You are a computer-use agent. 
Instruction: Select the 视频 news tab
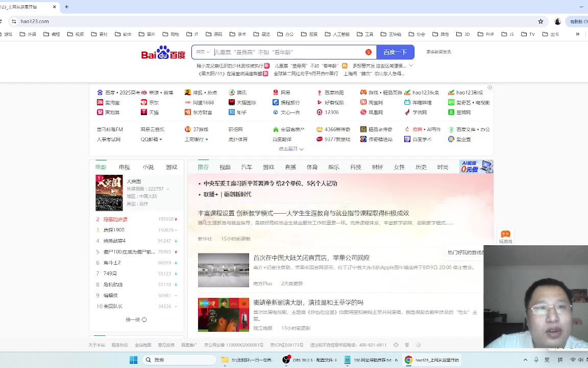pos(225,167)
